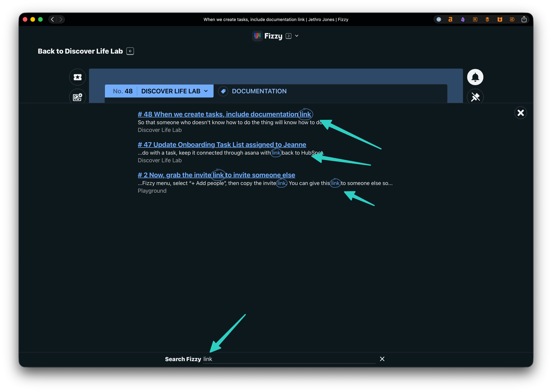The image size is (552, 392).
Task: Click the Fizzy logo icon
Action: 257,36
